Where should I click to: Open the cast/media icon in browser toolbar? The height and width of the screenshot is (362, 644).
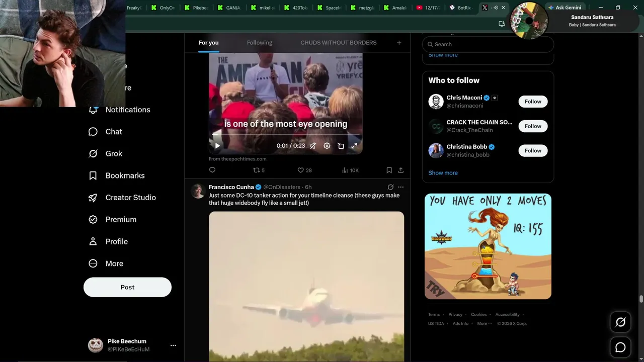(x=502, y=24)
